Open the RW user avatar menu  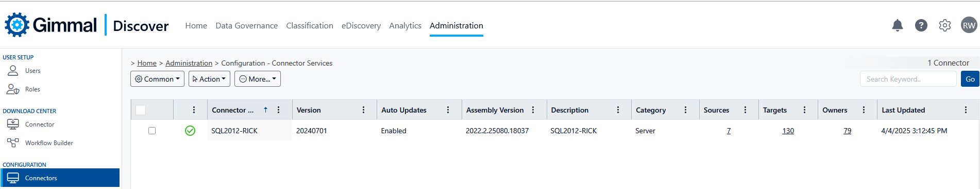pos(969,25)
